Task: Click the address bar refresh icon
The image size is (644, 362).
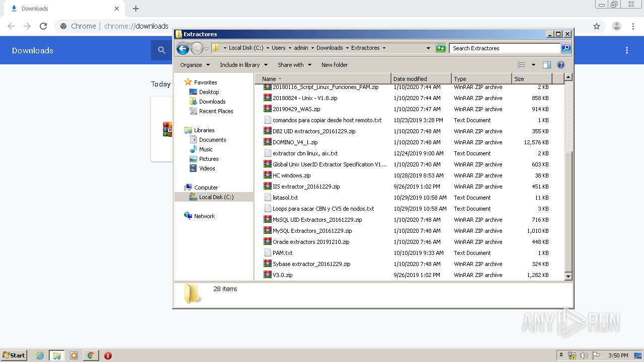Action: [x=441, y=48]
